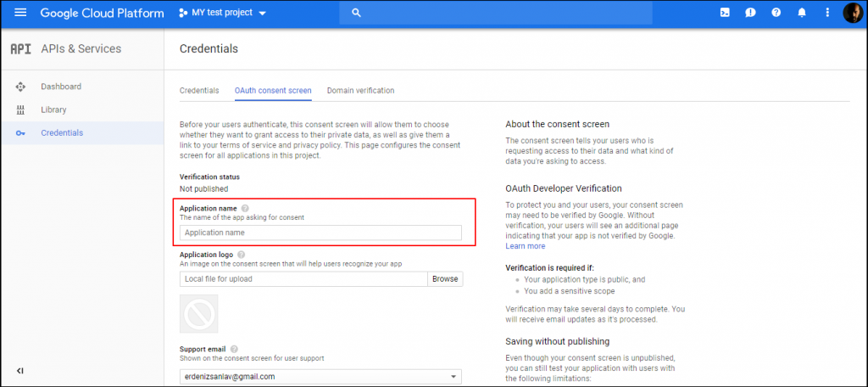The height and width of the screenshot is (387, 868).
Task: Click the logo placeholder thumbnail
Action: tap(198, 313)
